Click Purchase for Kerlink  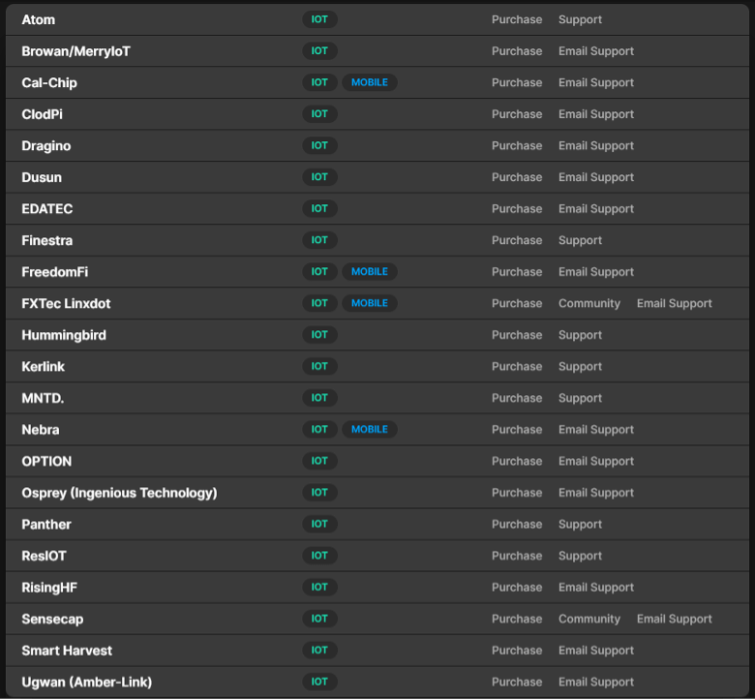(x=517, y=367)
